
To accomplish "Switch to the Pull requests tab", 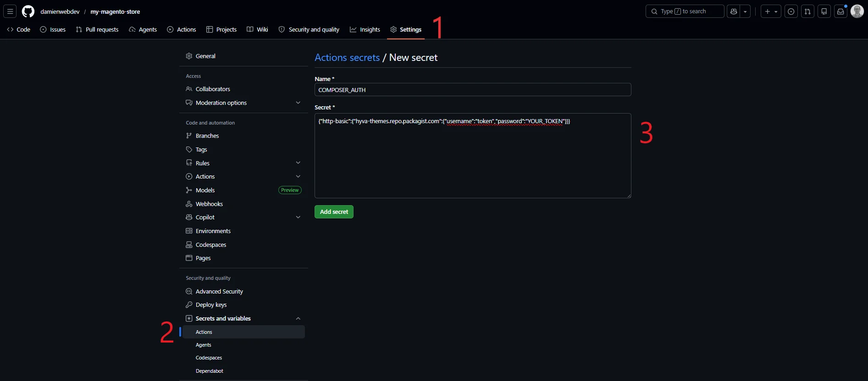I will (x=97, y=29).
